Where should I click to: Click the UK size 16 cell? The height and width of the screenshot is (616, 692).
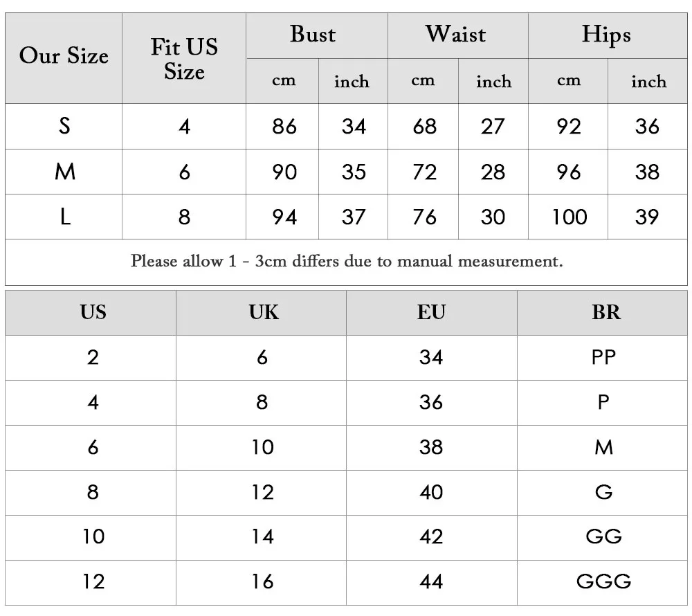click(263, 582)
